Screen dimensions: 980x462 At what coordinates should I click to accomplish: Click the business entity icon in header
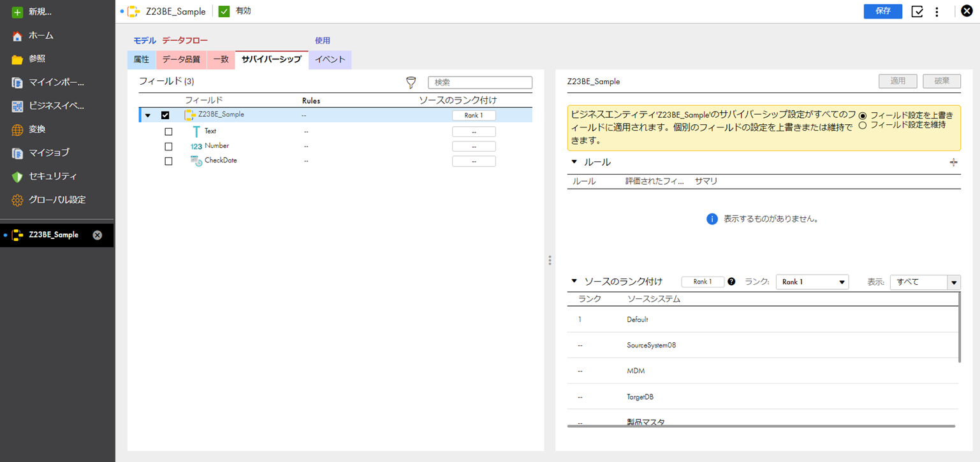pyautogui.click(x=133, y=11)
